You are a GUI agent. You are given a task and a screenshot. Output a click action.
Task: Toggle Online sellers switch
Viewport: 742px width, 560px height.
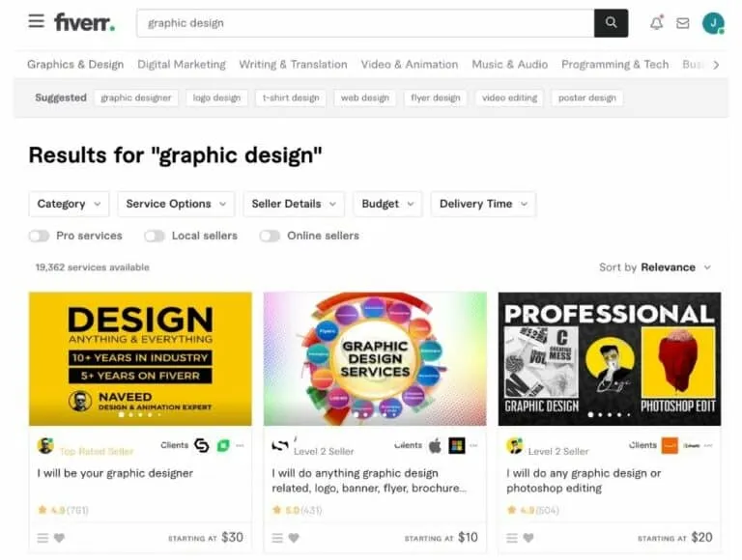(x=270, y=236)
